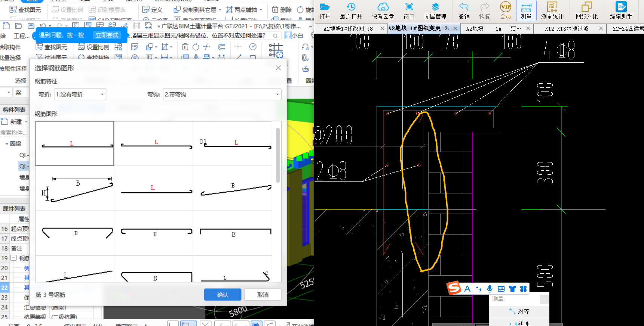Confirm rebar shape with 确认
This screenshot has width=644, height=326.
coord(223,295)
